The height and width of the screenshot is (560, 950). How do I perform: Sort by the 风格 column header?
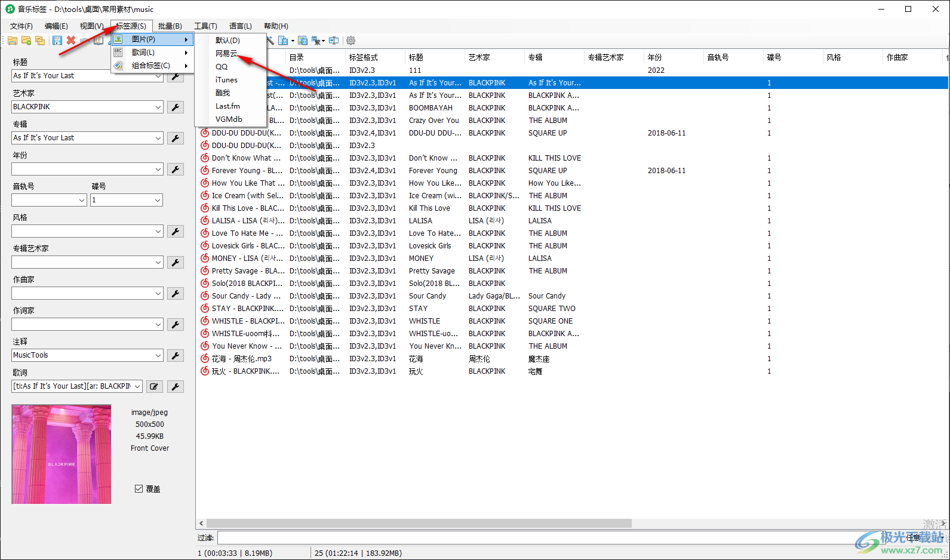coord(853,57)
